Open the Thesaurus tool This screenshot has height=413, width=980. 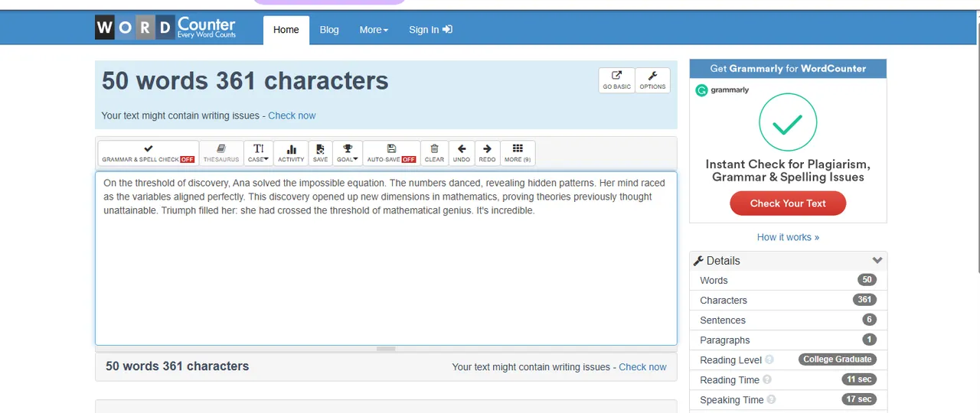point(221,153)
